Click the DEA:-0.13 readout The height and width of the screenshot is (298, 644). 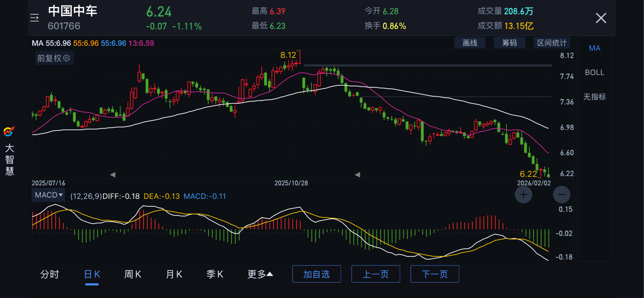point(162,196)
